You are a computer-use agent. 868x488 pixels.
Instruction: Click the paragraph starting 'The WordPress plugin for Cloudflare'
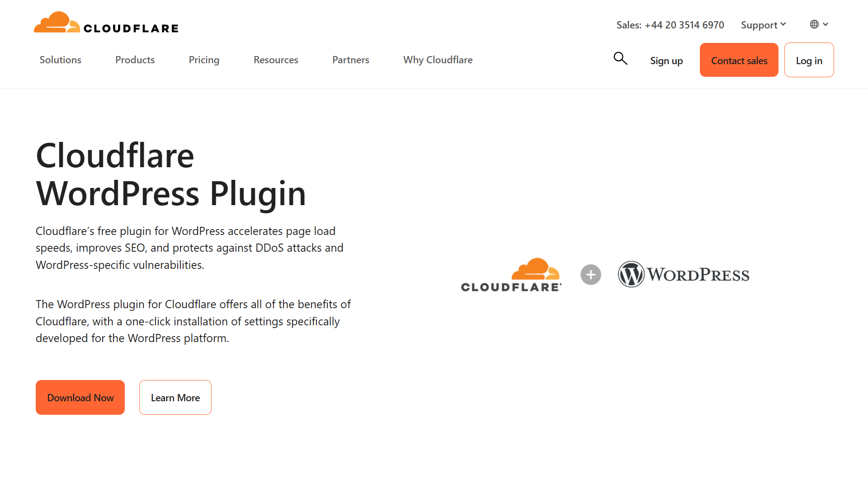pos(193,321)
